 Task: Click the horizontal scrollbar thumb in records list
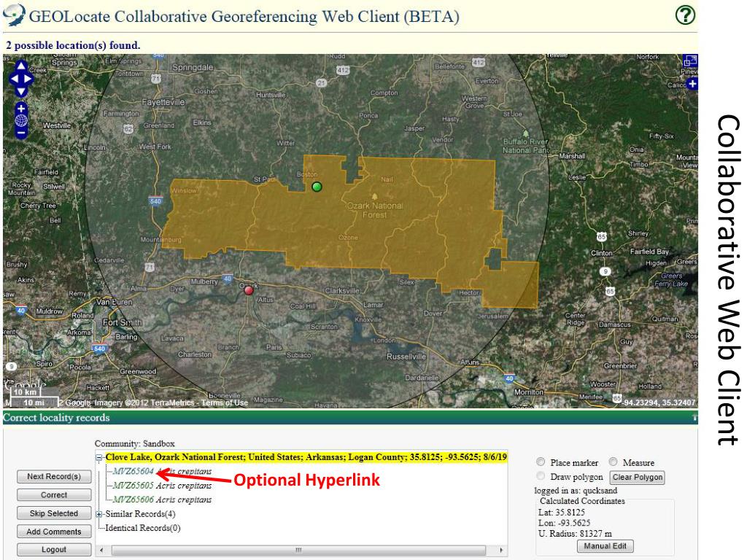[x=298, y=550]
